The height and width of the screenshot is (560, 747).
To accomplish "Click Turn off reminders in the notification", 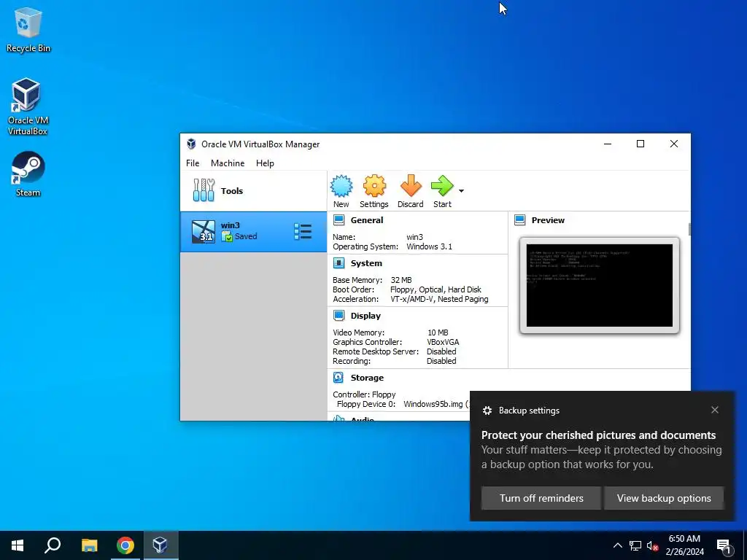I will point(541,498).
